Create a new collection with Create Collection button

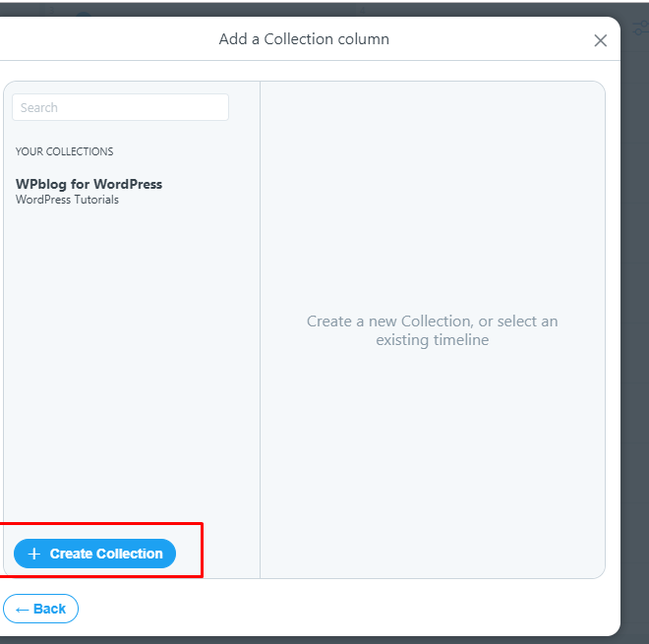pos(94,554)
